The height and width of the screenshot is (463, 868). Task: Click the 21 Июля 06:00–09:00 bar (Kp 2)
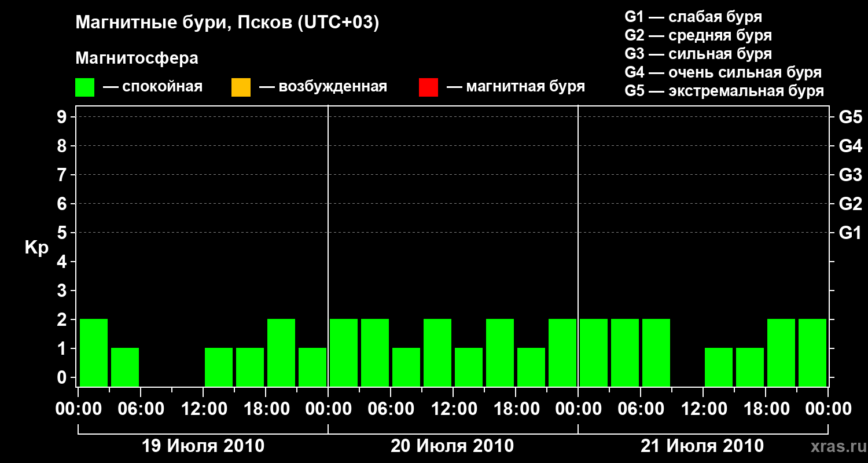tap(656, 352)
